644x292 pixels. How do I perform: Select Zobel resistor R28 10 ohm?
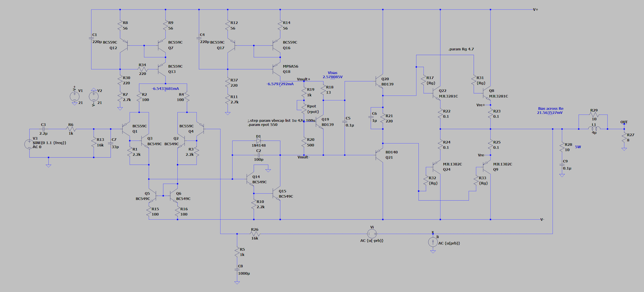click(x=562, y=147)
